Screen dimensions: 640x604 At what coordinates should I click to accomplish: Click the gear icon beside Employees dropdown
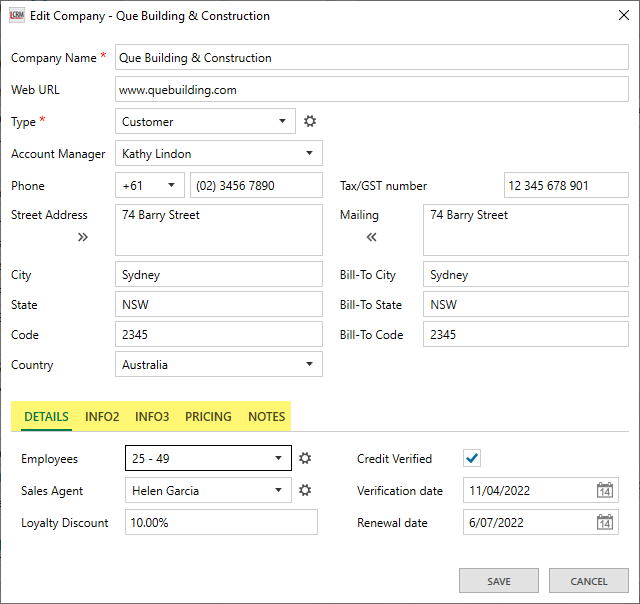pyautogui.click(x=306, y=459)
